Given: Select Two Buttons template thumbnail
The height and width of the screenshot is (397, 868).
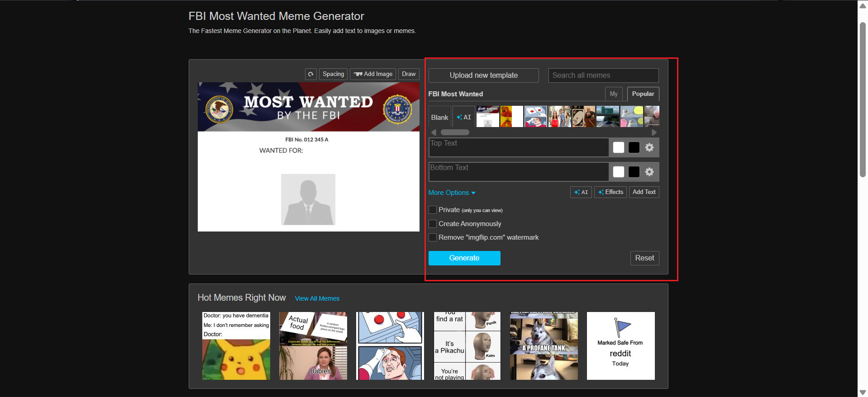Looking at the screenshot, I should click(x=536, y=117).
